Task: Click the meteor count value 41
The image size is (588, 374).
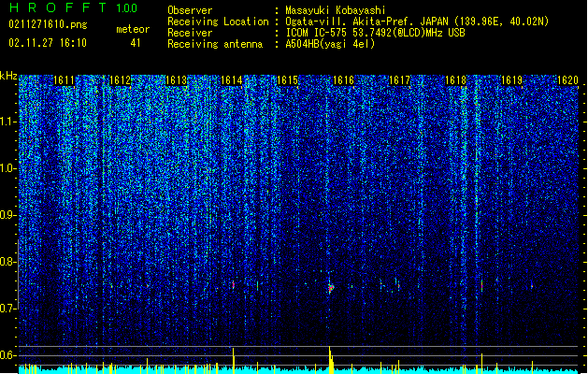Action: pyautogui.click(x=136, y=43)
